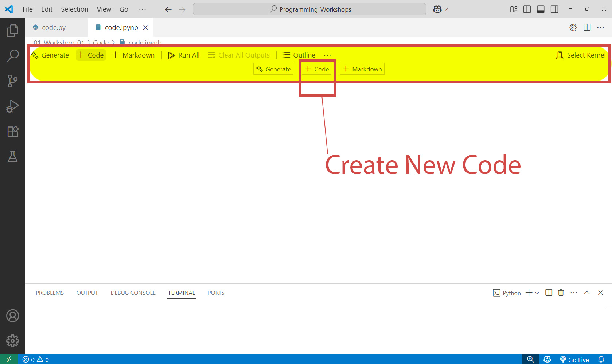The height and width of the screenshot is (364, 612).
Task: Kill terminal with trash icon
Action: (561, 293)
